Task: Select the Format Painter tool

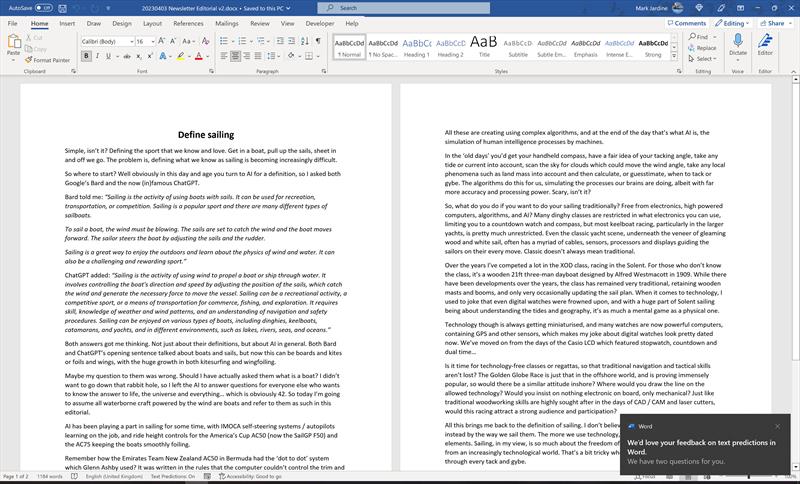Action: coord(47,60)
